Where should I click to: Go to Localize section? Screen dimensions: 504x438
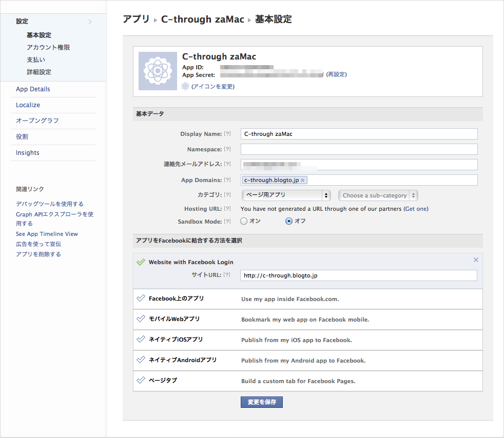pyautogui.click(x=28, y=105)
